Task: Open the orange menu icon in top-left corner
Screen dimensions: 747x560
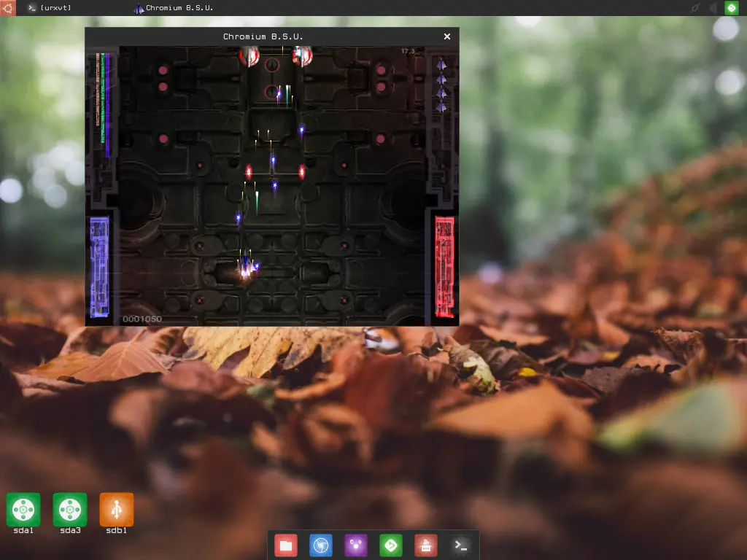Action: click(x=7, y=7)
